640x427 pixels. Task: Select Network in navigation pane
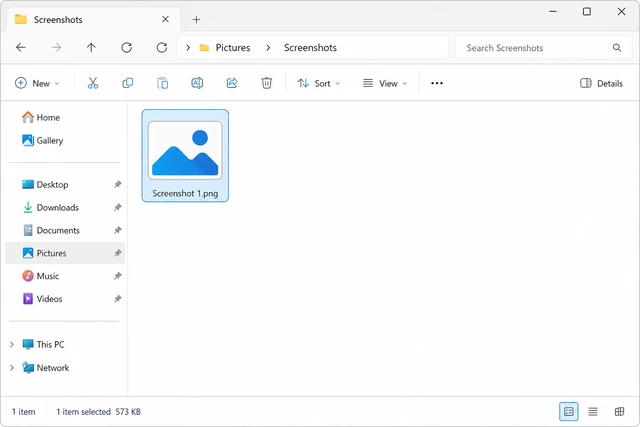pos(46,368)
